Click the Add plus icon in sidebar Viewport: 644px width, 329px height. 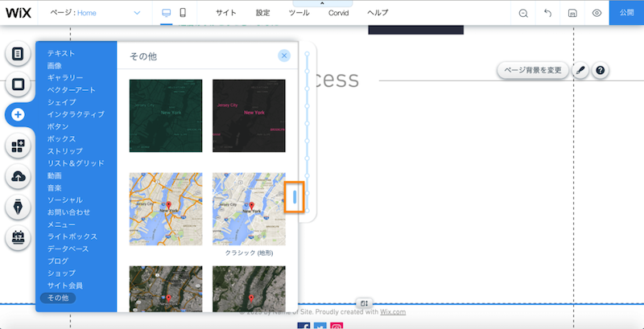click(x=18, y=115)
